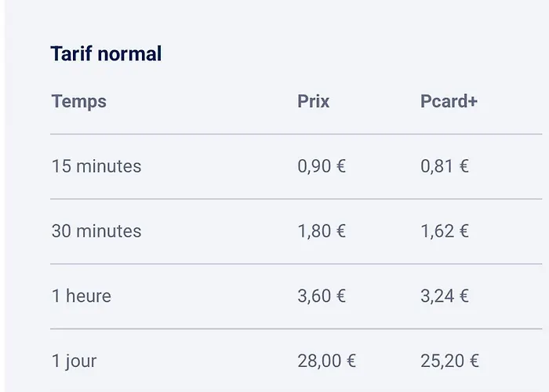Click the 28,00 € price cell
This screenshot has width=549, height=392.
326,361
